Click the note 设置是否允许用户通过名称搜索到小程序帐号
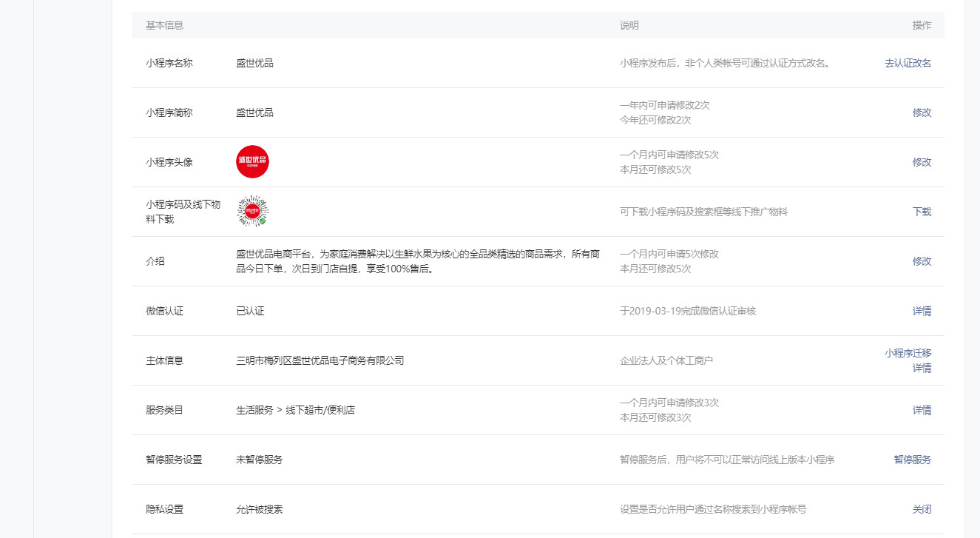 click(713, 509)
